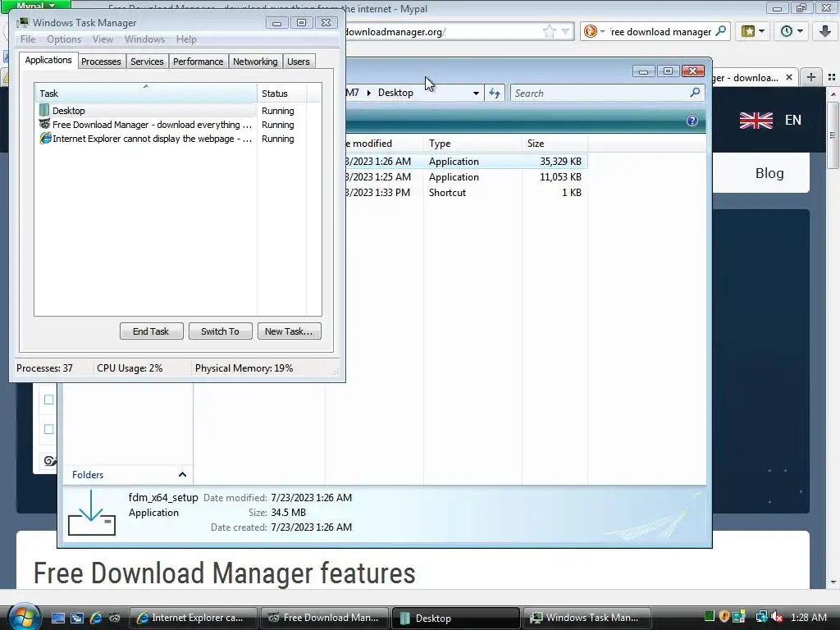
Task: Open Task Manager Options menu
Action: 64,39
